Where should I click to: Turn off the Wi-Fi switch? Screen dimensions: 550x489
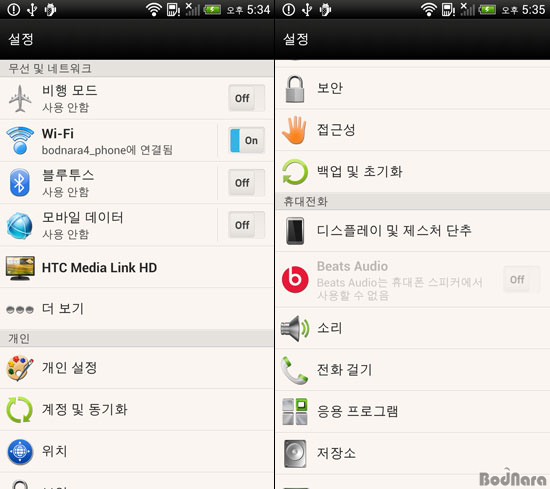click(x=246, y=140)
